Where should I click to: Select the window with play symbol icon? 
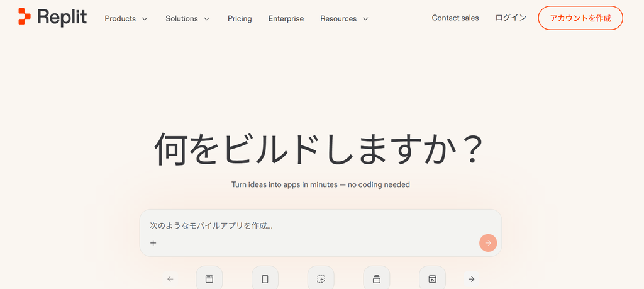pos(432,279)
